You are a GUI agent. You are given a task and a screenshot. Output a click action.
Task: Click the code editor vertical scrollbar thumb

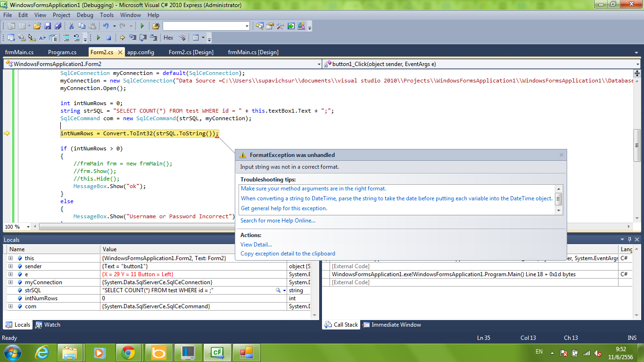[637, 145]
